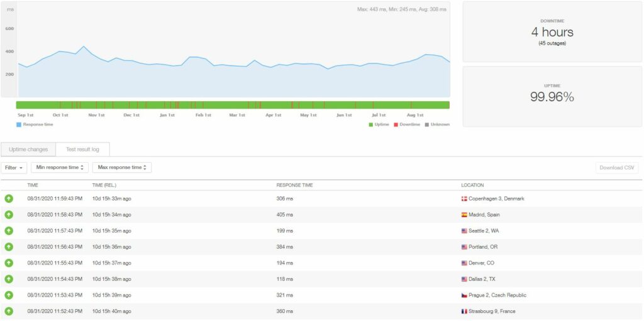Screen dimensions: 644x321
Task: Switch to the Test result log tab
Action: pyautogui.click(x=82, y=150)
